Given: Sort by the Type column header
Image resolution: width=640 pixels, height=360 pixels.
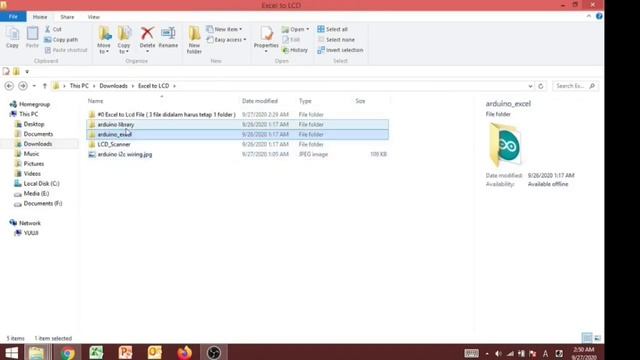Looking at the screenshot, I should point(305,101).
